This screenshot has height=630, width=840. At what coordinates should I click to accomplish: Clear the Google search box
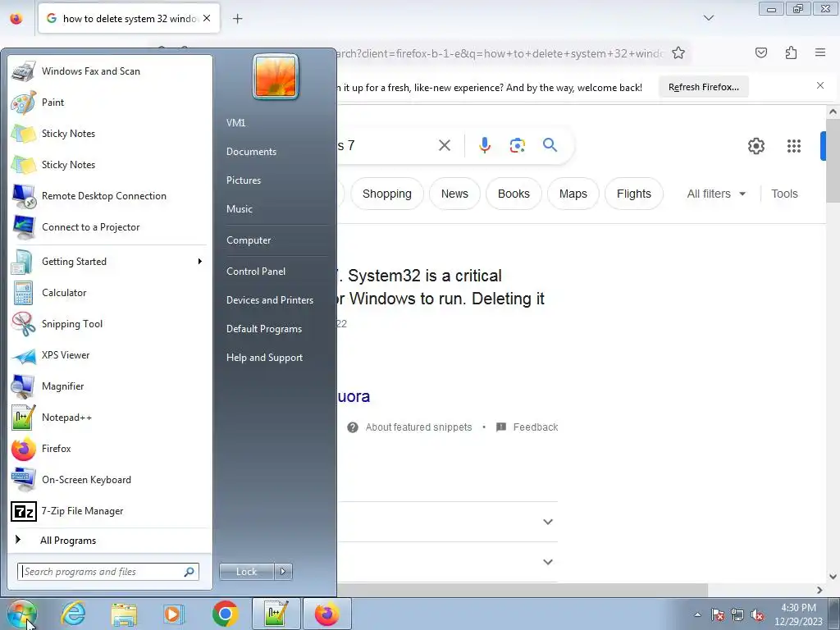(x=444, y=145)
